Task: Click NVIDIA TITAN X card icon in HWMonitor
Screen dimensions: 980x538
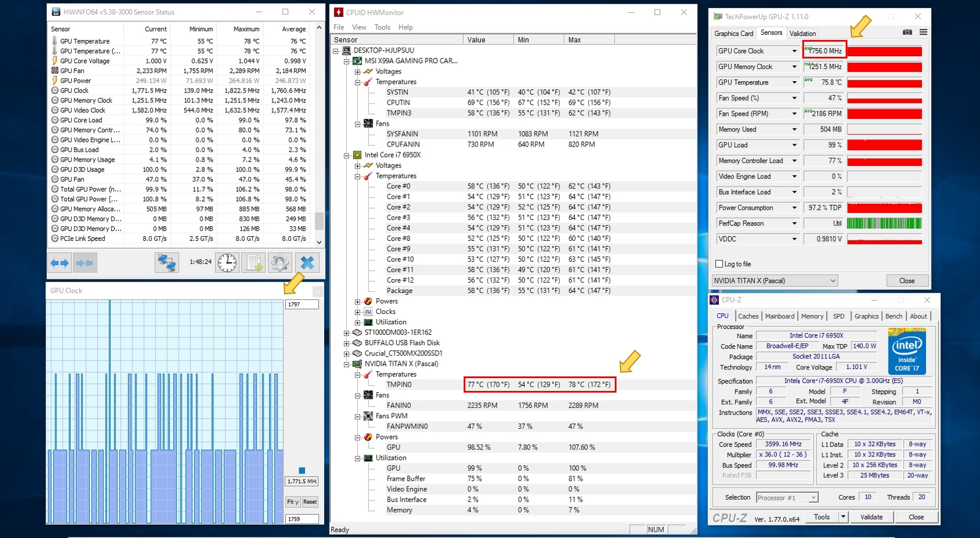Action: pyautogui.click(x=357, y=364)
